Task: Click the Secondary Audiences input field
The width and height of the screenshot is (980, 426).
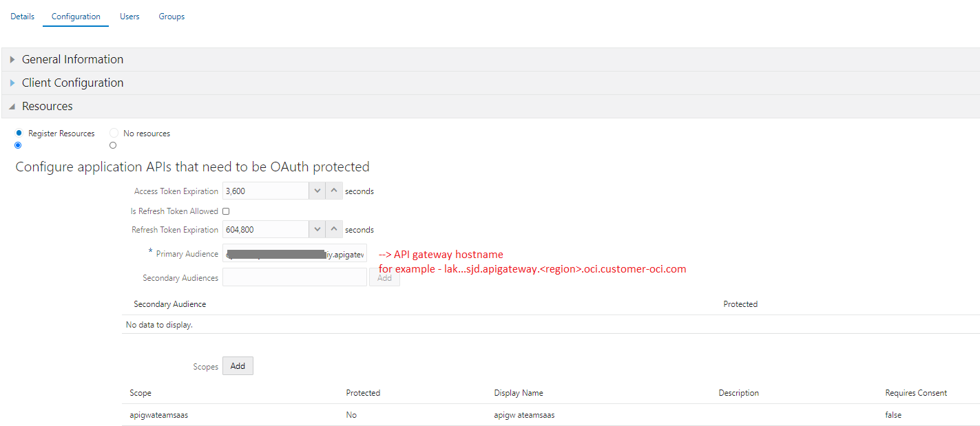Action: [x=294, y=277]
